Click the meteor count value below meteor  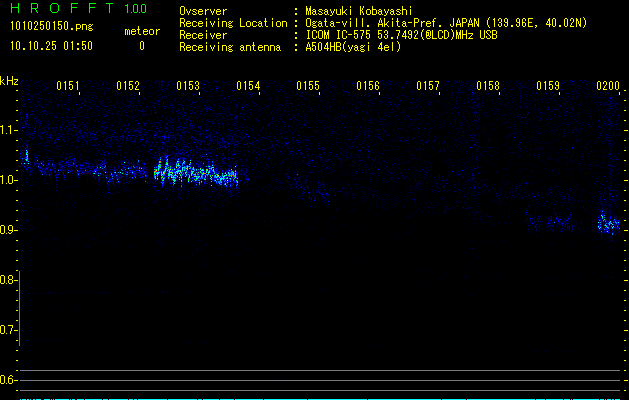[142, 46]
